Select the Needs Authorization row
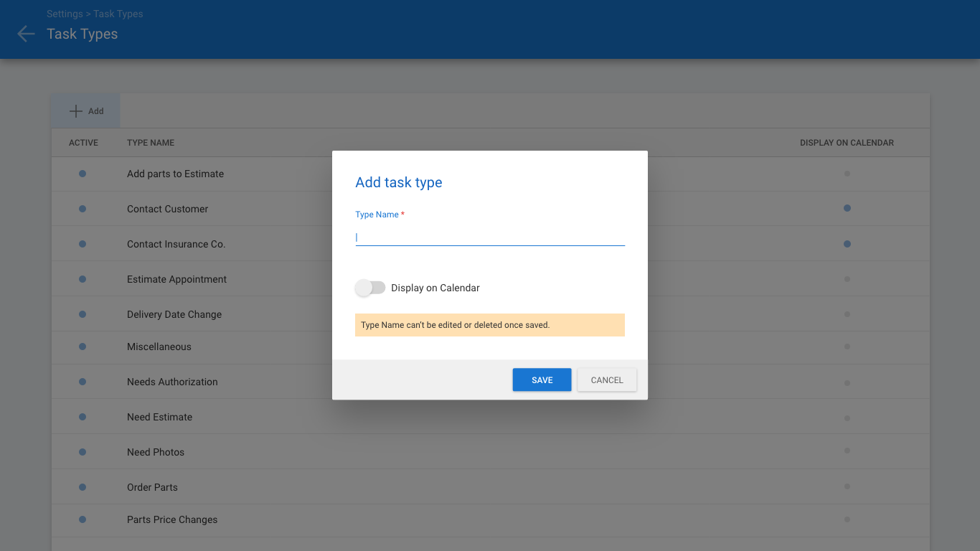 [172, 382]
